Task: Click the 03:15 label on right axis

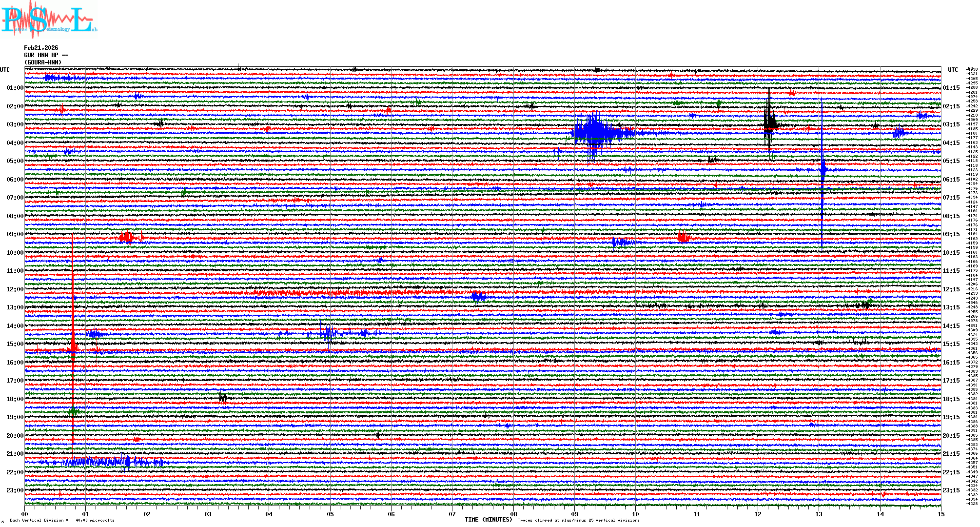Action: point(951,124)
